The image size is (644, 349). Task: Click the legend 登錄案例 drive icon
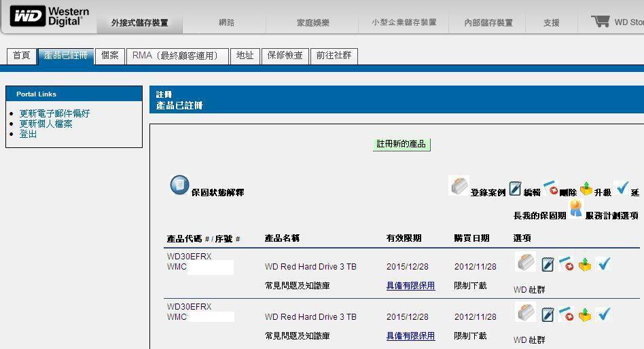click(459, 185)
